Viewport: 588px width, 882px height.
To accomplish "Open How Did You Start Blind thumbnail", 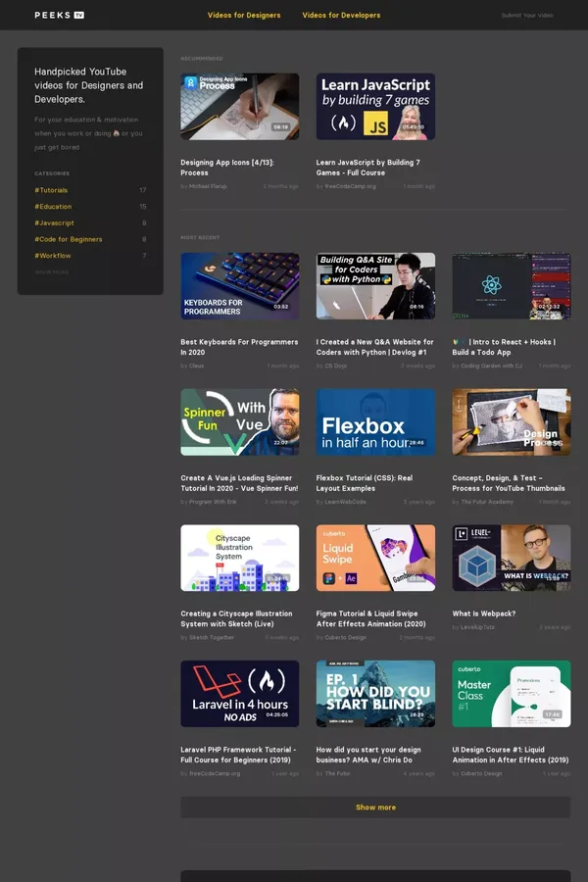I will (x=375, y=694).
